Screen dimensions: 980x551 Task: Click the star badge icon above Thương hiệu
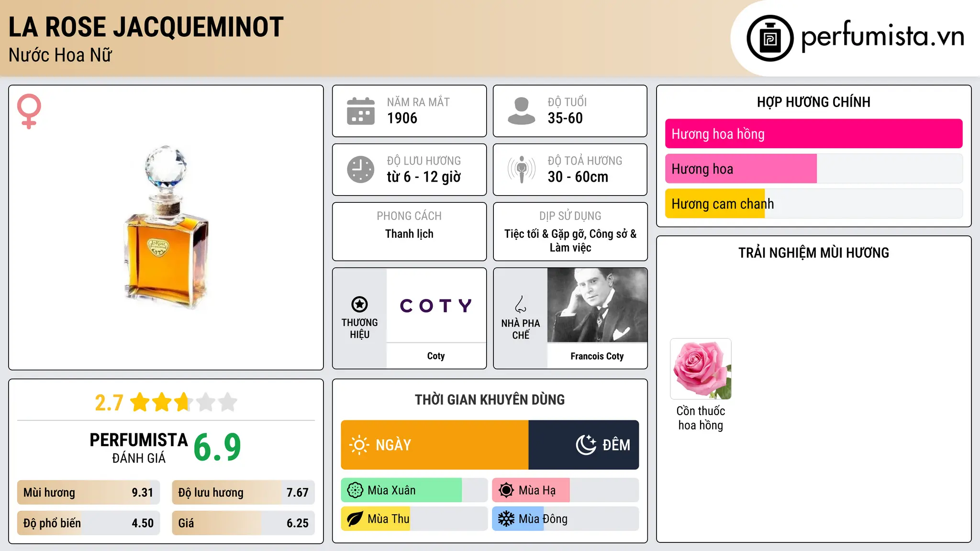pyautogui.click(x=359, y=304)
